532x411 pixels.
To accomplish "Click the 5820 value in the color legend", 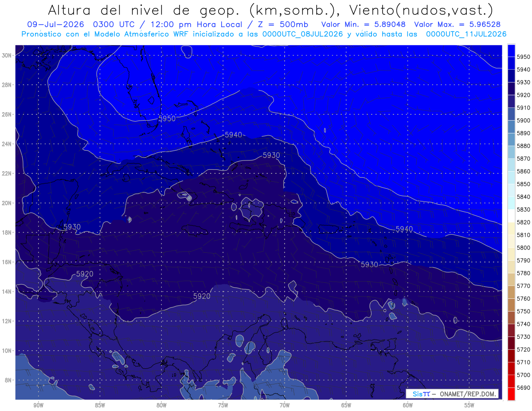I will (524, 222).
